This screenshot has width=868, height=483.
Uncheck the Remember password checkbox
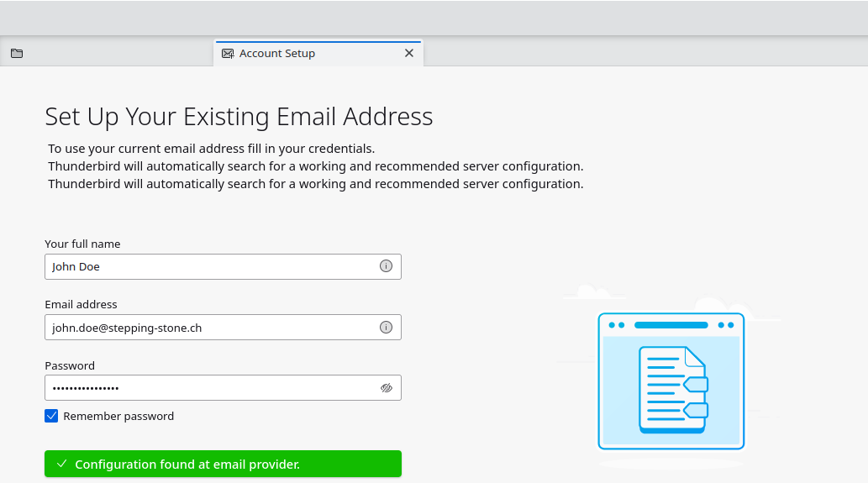52,416
